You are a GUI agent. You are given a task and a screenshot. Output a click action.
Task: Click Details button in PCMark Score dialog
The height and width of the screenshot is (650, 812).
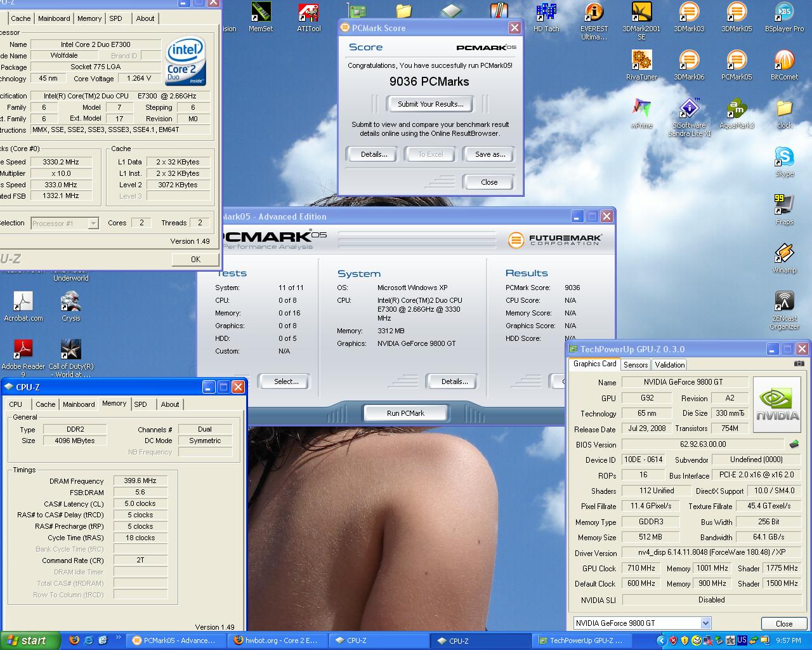point(374,154)
